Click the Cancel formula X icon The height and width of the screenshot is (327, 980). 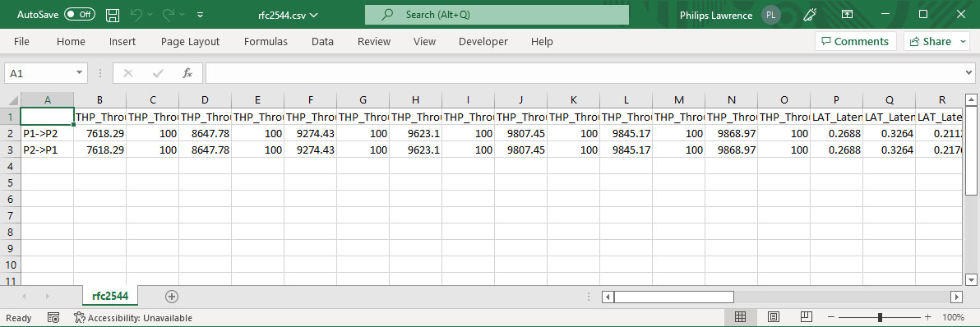click(128, 73)
